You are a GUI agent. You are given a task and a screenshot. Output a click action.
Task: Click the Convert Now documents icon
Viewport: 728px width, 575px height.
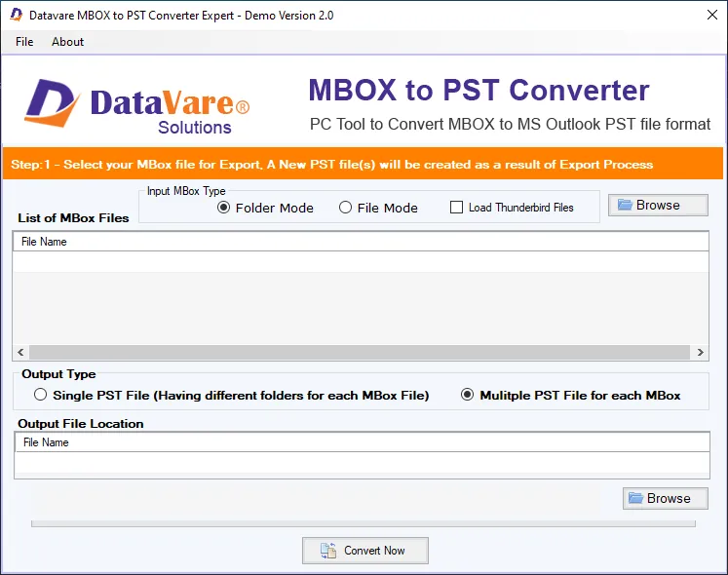tap(328, 551)
